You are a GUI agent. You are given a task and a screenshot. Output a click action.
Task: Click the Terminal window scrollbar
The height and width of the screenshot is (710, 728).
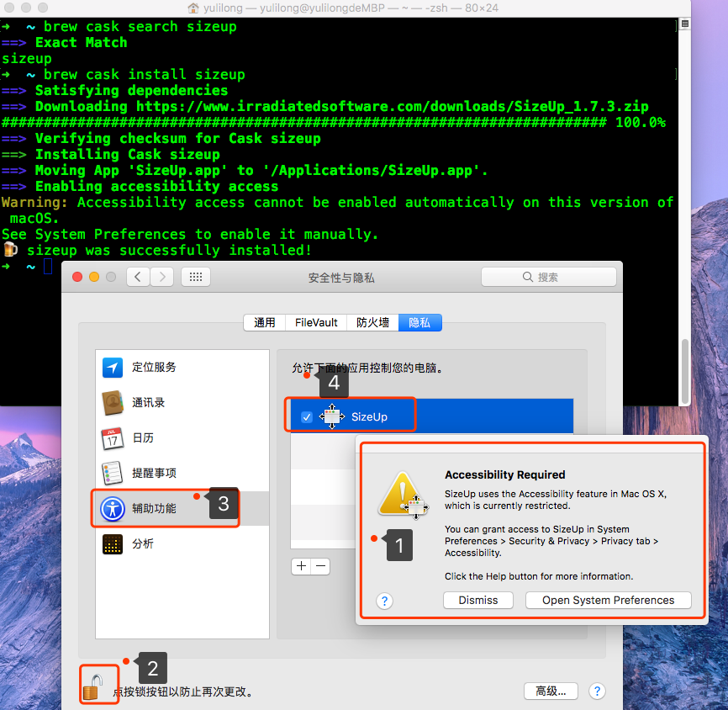pyautogui.click(x=684, y=372)
